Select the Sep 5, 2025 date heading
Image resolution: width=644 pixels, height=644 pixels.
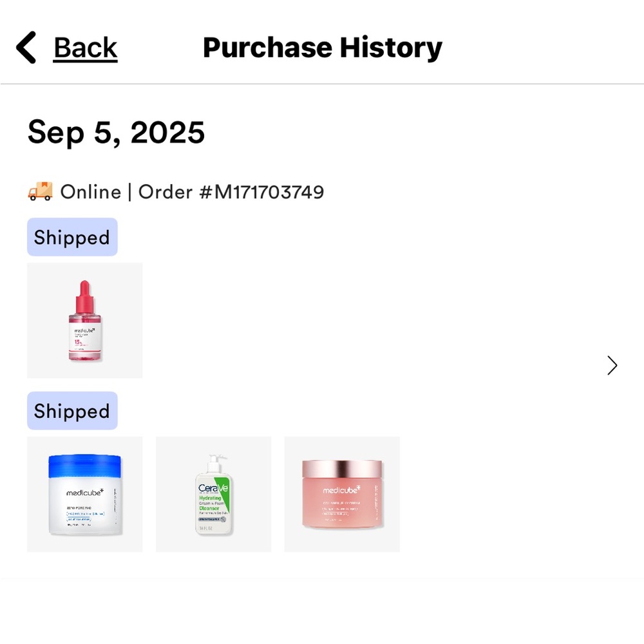[x=116, y=132]
